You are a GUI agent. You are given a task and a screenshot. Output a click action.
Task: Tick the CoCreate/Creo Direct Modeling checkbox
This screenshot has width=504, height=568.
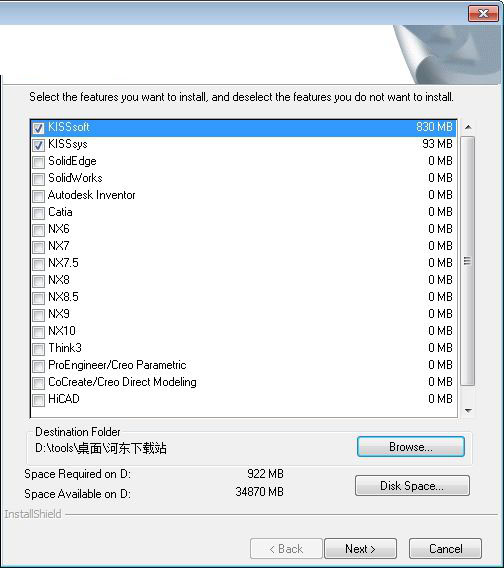(38, 383)
